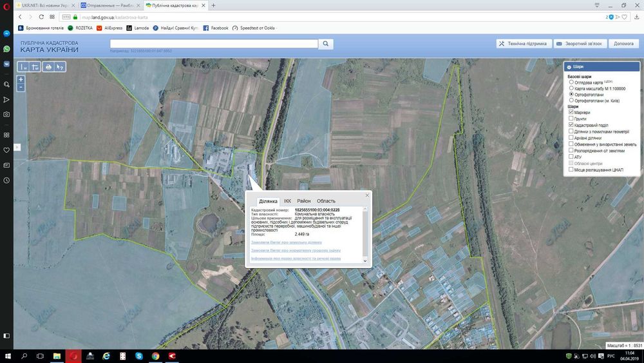Open Opera main menu logo
The image size is (644, 363).
click(x=6, y=6)
